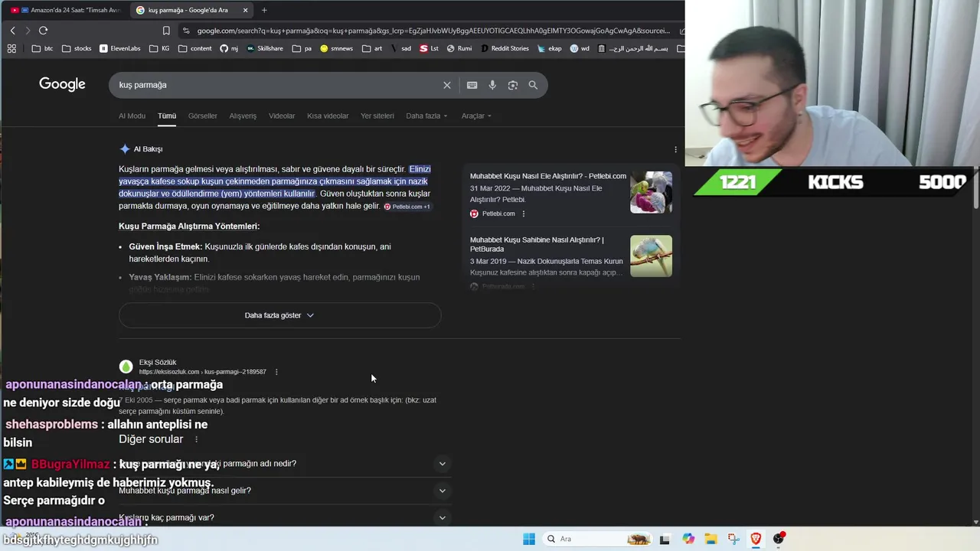This screenshot has width=980, height=551.
Task: Switch to the AI Modu tab
Action: (x=132, y=116)
